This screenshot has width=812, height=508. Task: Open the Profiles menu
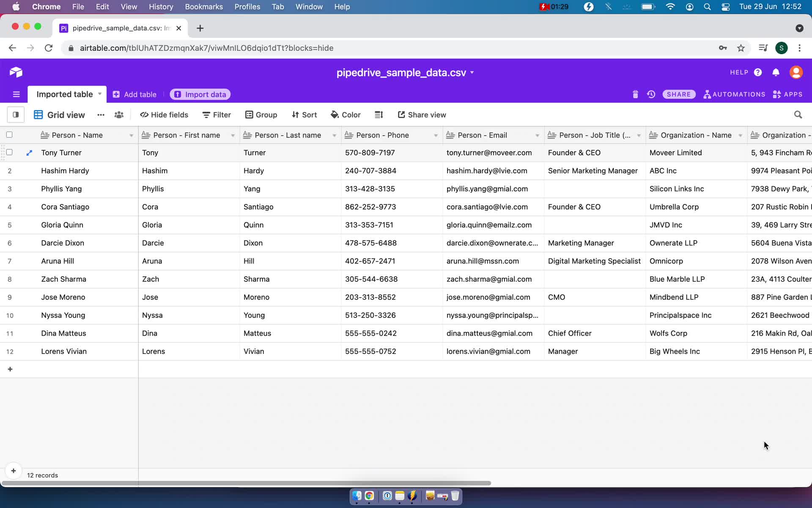247,7
